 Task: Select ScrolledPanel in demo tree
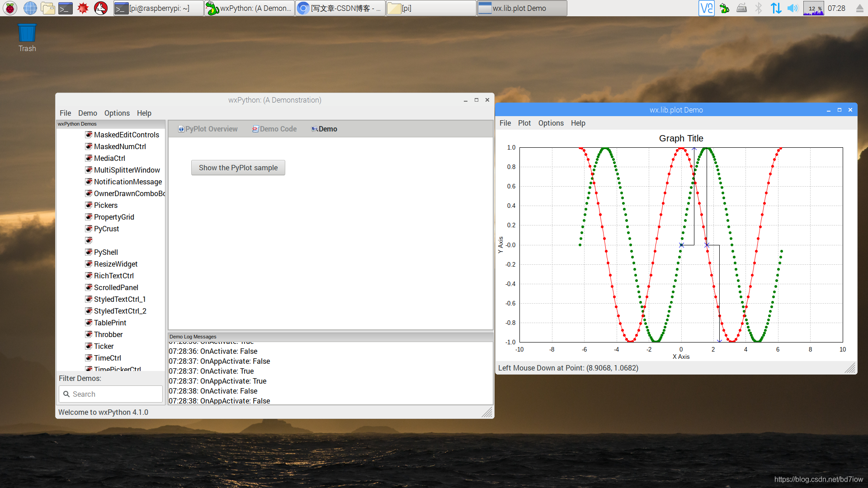[116, 287]
